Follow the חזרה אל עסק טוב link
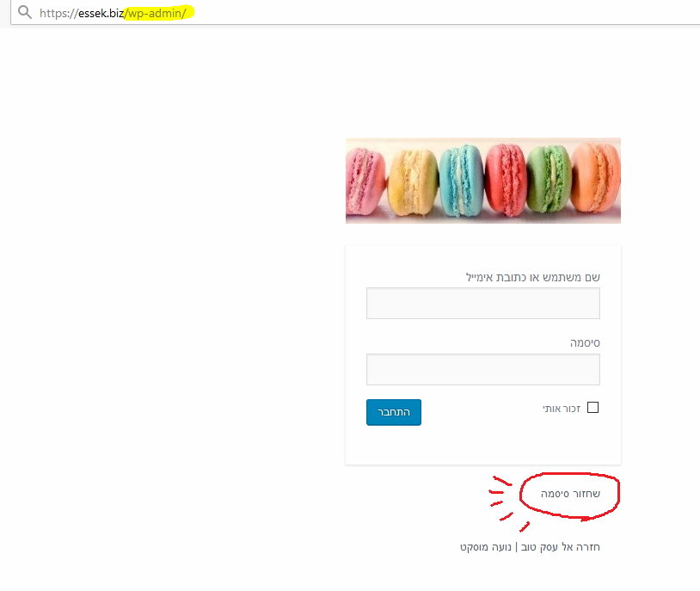The image size is (700, 591). click(561, 547)
